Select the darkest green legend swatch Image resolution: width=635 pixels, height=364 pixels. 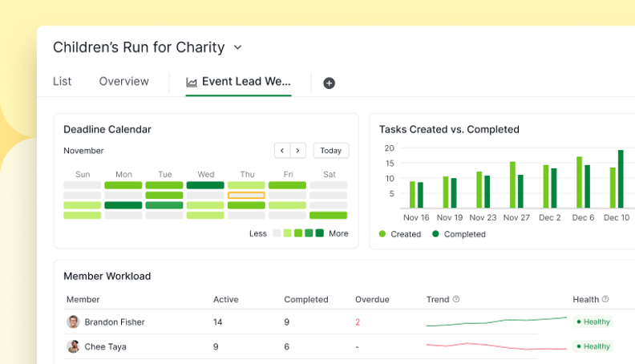[x=320, y=233]
